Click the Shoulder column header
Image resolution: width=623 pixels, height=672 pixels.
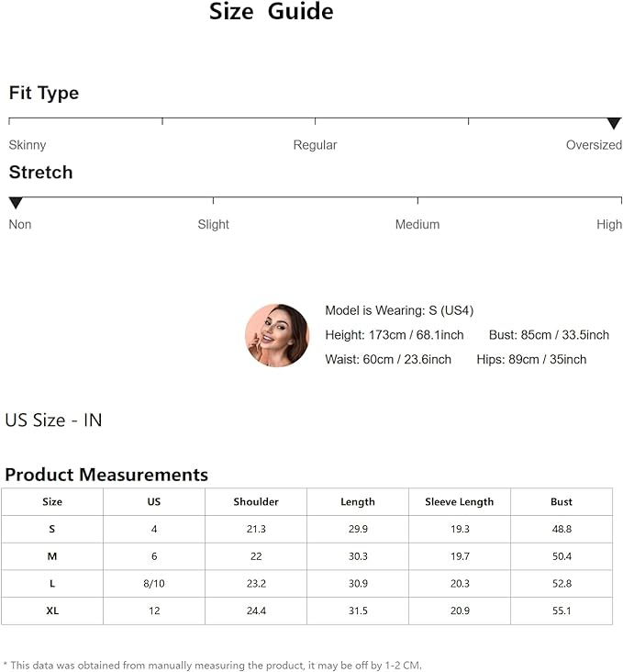(256, 502)
